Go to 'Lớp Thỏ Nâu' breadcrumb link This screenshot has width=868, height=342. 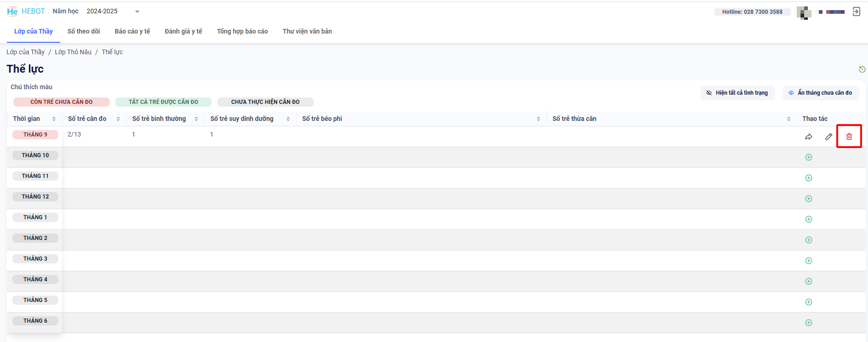pyautogui.click(x=73, y=52)
